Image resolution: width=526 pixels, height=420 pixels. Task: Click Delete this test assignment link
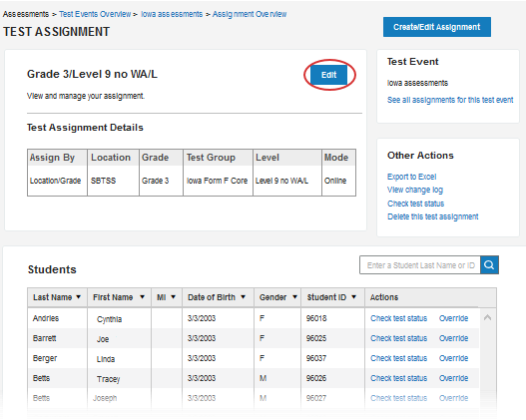433,216
